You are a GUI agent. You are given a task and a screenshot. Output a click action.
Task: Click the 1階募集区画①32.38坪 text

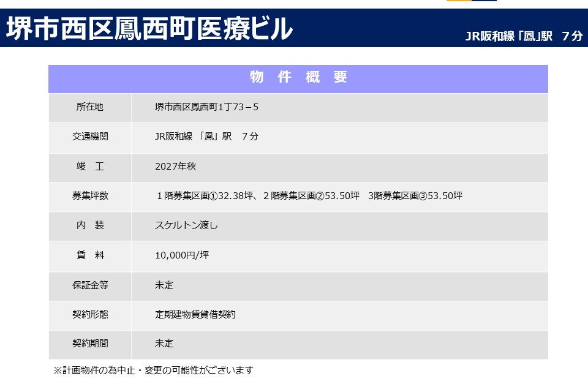click(x=204, y=196)
